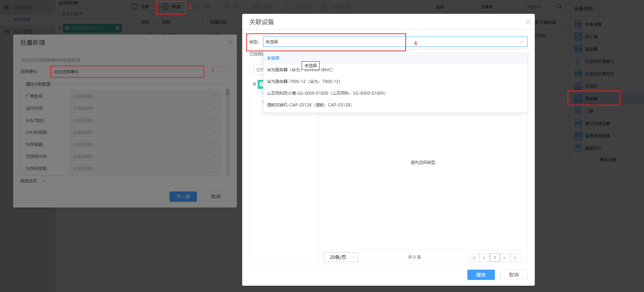Click the edit icon on 机房应用TEST(1) node
Screen dimensions: 644x292
pyautogui.click(x=118, y=28)
